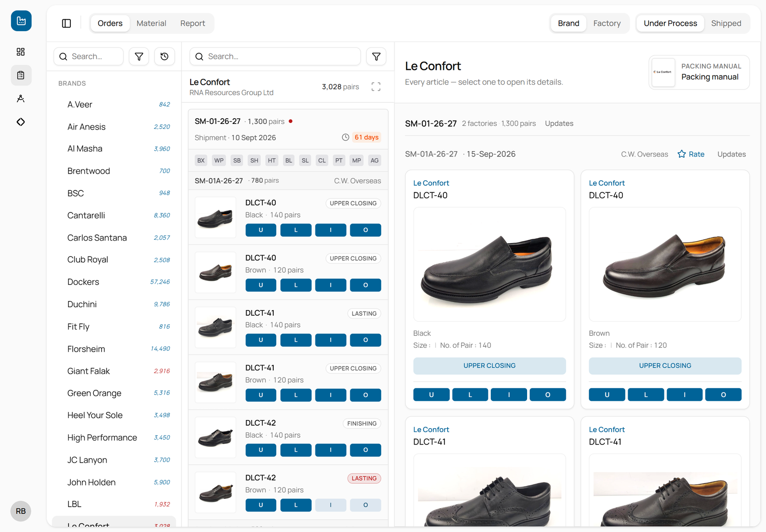766x532 pixels.
Task: Click UPPER CLOSING bar on Black DLCT-40 card
Action: [x=489, y=366]
